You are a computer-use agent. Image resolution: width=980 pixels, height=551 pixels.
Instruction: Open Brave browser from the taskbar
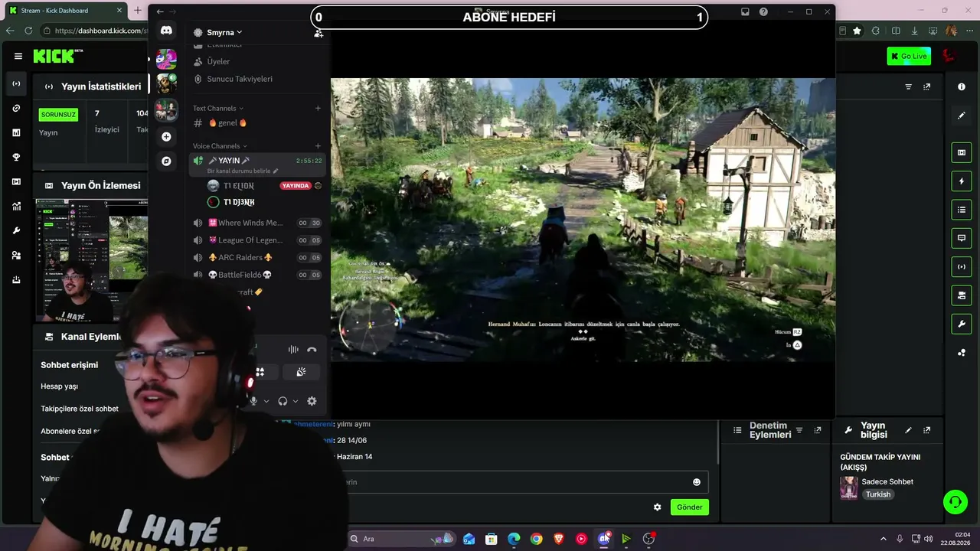(x=559, y=539)
